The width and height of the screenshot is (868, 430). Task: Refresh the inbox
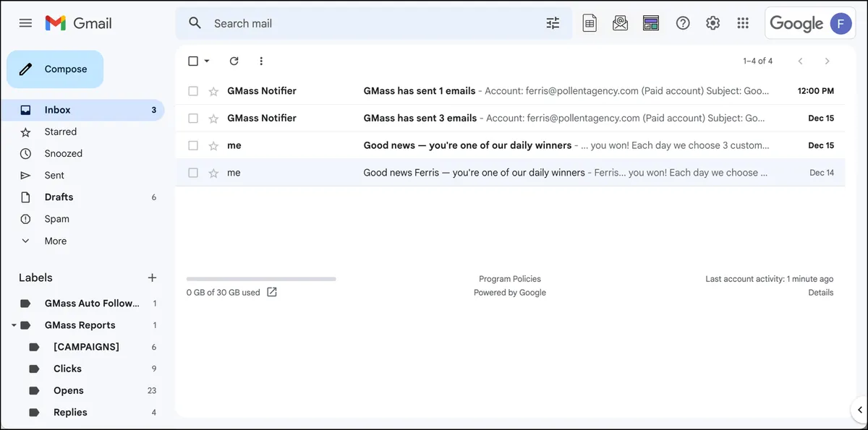(234, 61)
